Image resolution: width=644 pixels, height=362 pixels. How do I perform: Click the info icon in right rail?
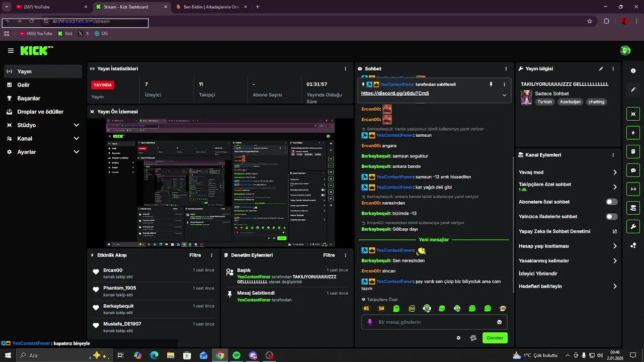click(633, 71)
